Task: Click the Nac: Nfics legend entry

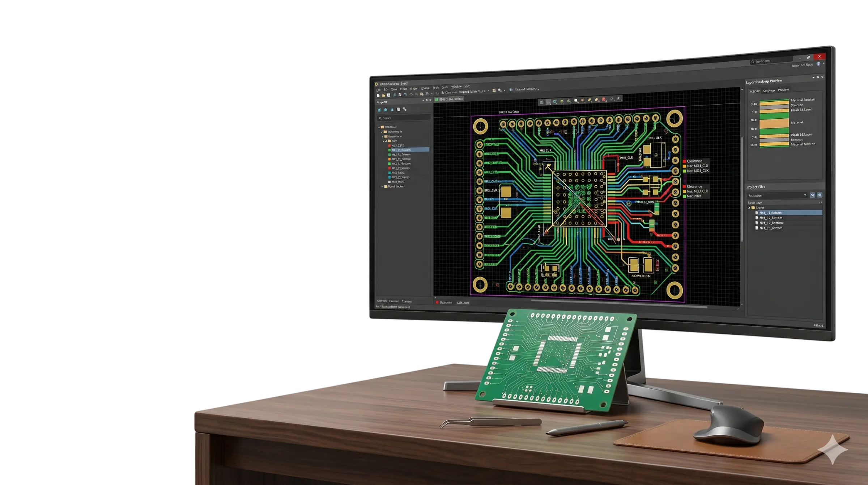Action: click(694, 196)
